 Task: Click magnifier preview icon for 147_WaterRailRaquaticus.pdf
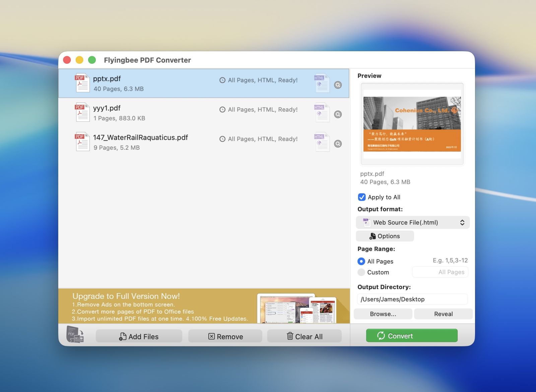click(x=338, y=144)
